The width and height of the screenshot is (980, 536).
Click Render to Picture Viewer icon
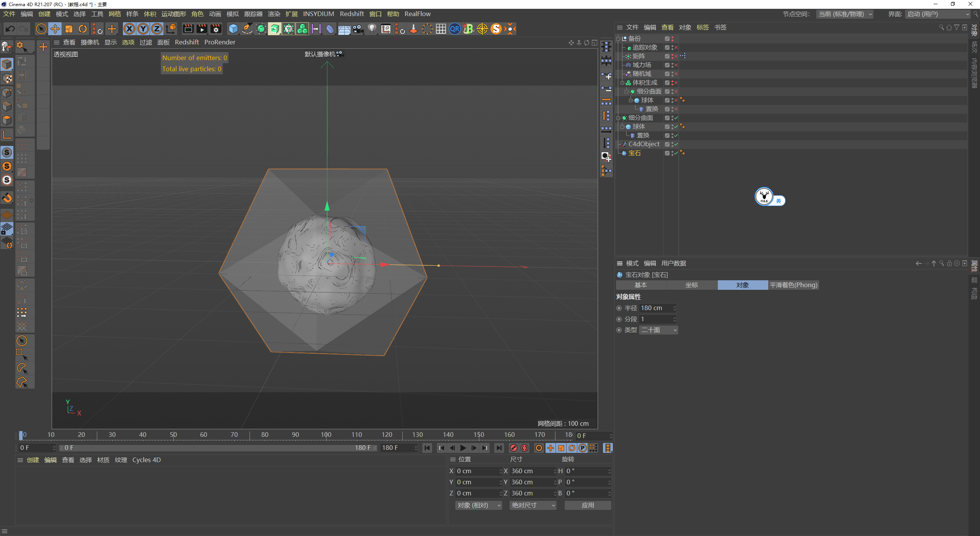[202, 29]
